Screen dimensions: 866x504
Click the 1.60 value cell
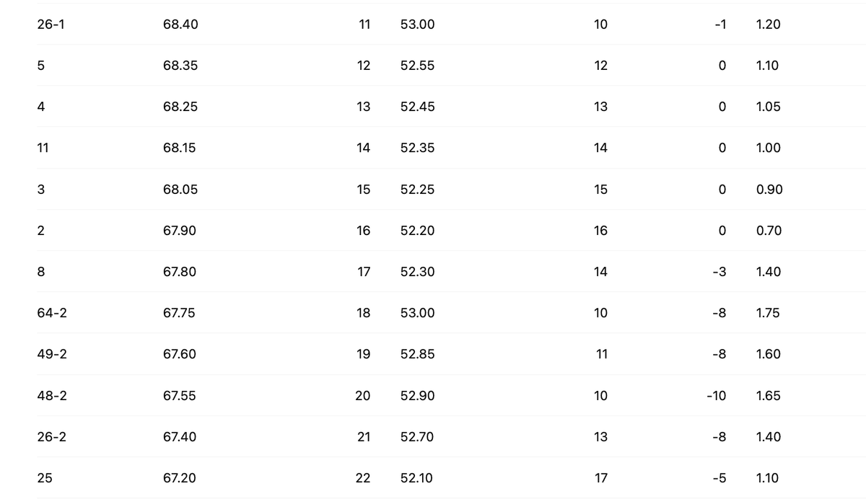pos(768,354)
